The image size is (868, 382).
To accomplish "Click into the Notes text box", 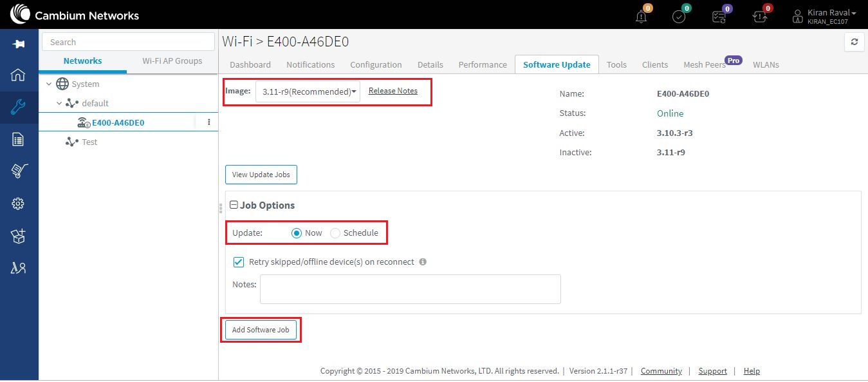I will coord(411,289).
